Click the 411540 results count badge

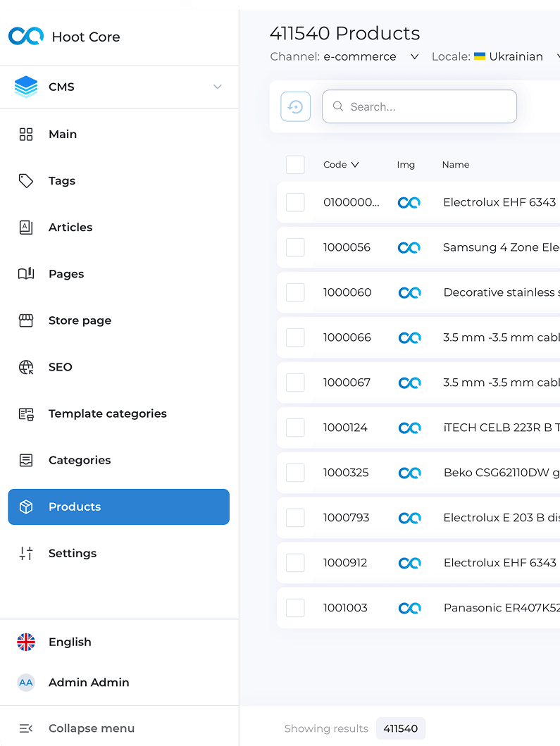pyautogui.click(x=401, y=728)
